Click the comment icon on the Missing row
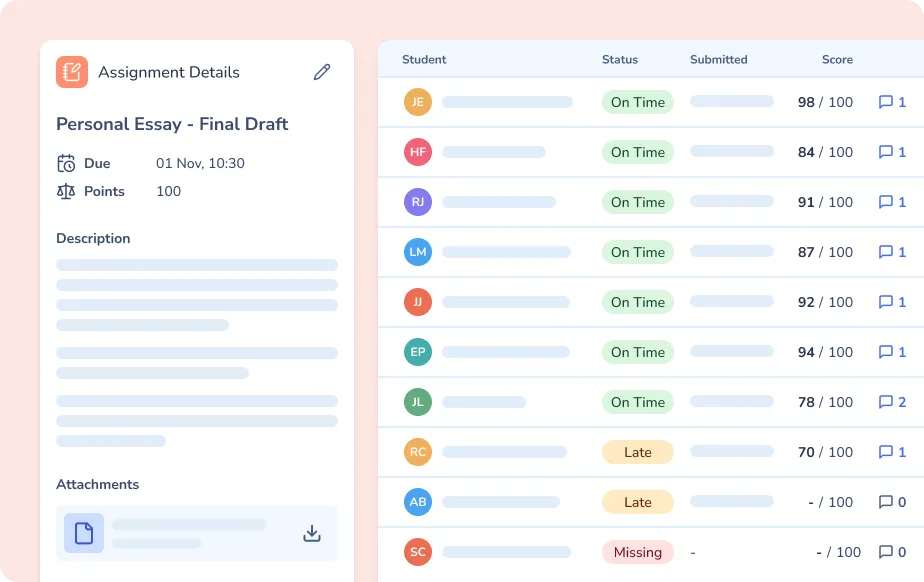924x582 pixels. point(888,552)
